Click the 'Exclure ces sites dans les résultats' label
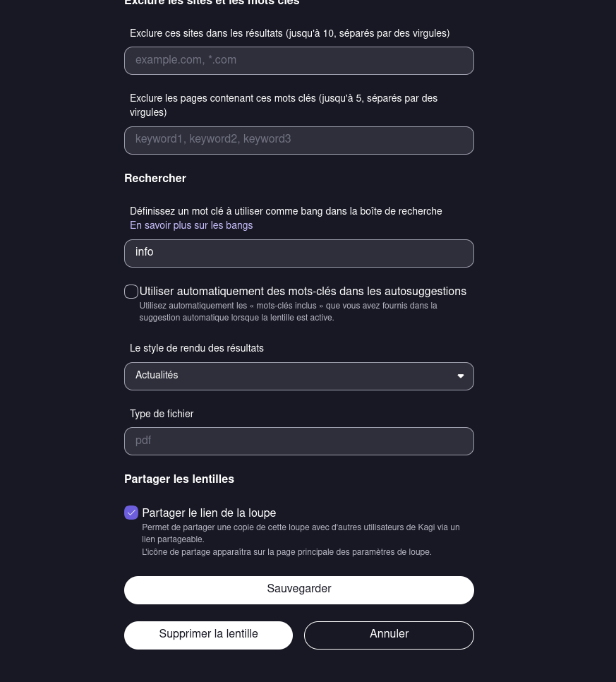The image size is (616, 682). pos(289,34)
